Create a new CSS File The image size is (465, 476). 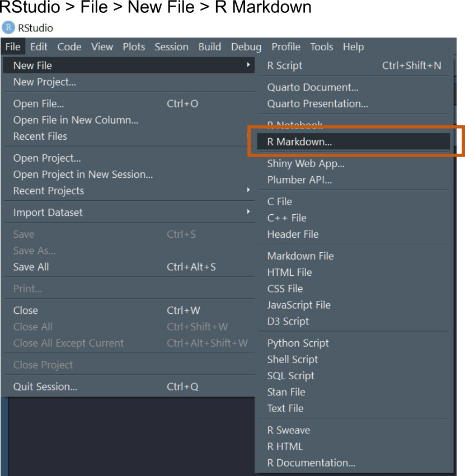tap(354, 289)
